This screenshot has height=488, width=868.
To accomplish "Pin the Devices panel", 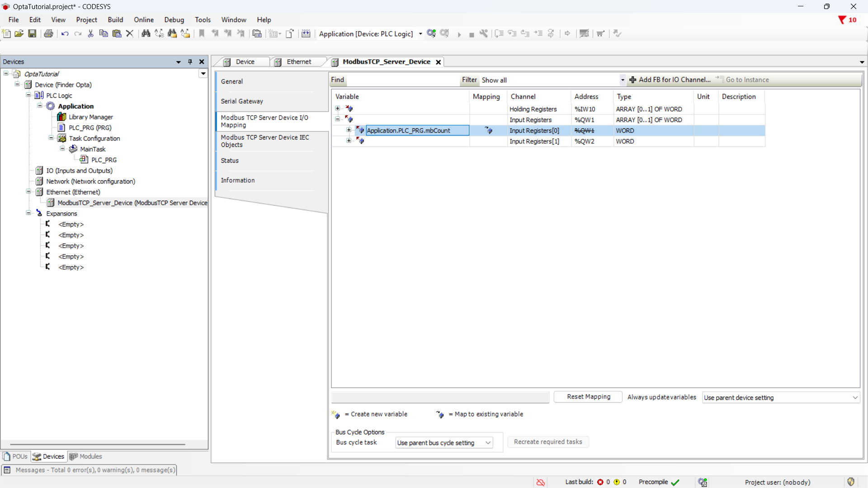I will 190,62.
